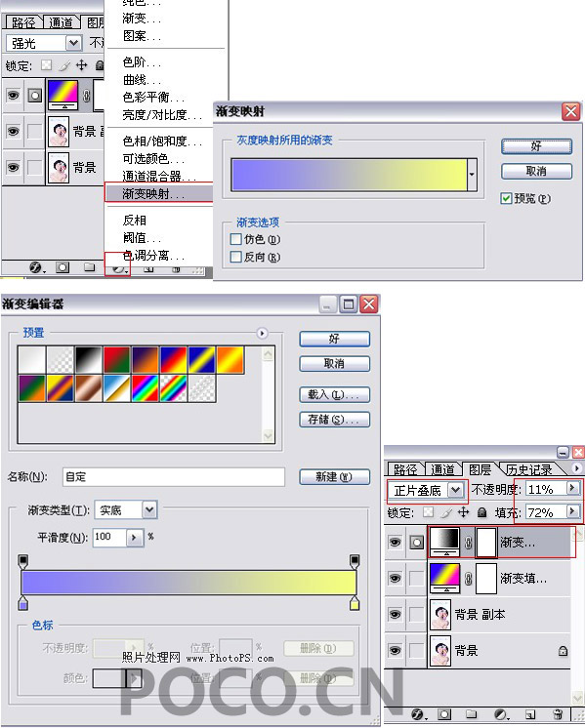Viewport: 585px width, 728px height.
Task: Select the left purple color stop
Action: pos(22,603)
